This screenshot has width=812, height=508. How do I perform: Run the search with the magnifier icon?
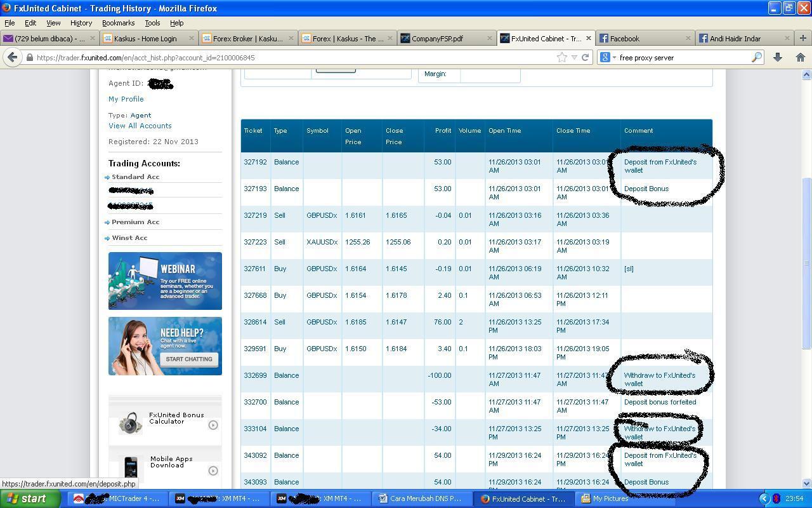pyautogui.click(x=756, y=57)
